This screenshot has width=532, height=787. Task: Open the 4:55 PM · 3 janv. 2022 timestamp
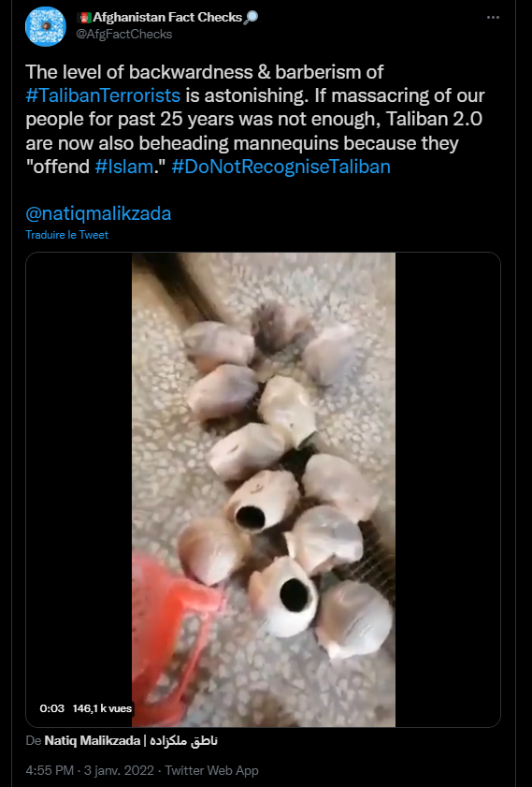[x=89, y=770]
